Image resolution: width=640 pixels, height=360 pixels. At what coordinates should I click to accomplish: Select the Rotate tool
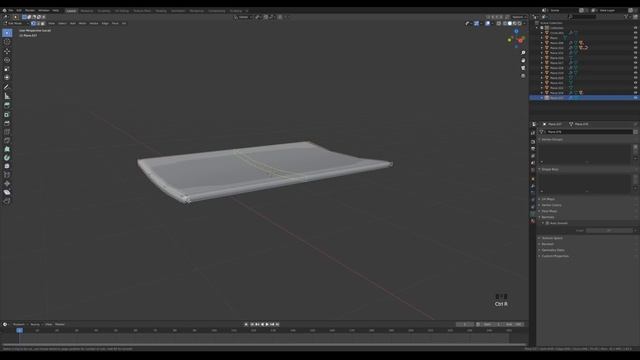tap(7, 60)
